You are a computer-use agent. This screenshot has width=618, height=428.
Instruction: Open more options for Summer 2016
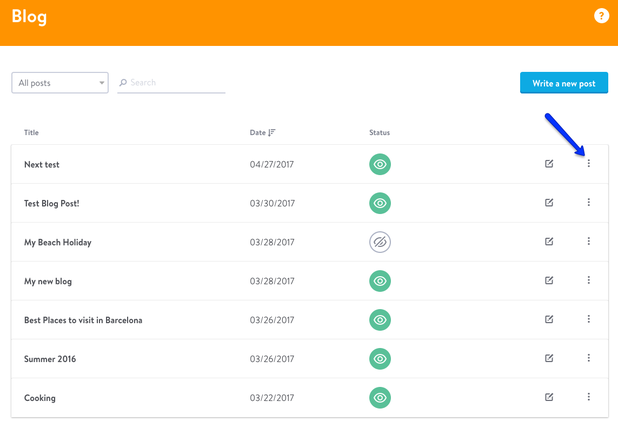[588, 358]
